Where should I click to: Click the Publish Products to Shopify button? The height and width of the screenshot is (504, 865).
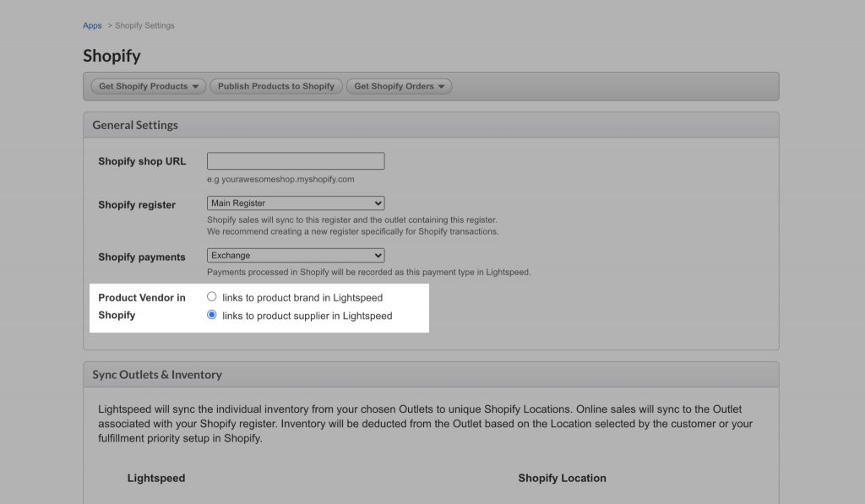[276, 85]
